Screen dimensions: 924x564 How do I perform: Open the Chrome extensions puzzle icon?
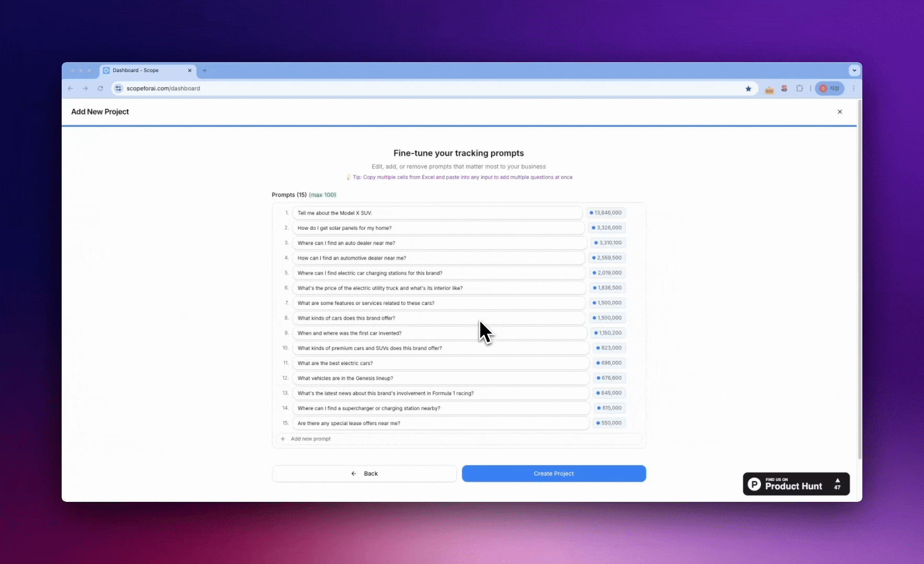tap(799, 88)
